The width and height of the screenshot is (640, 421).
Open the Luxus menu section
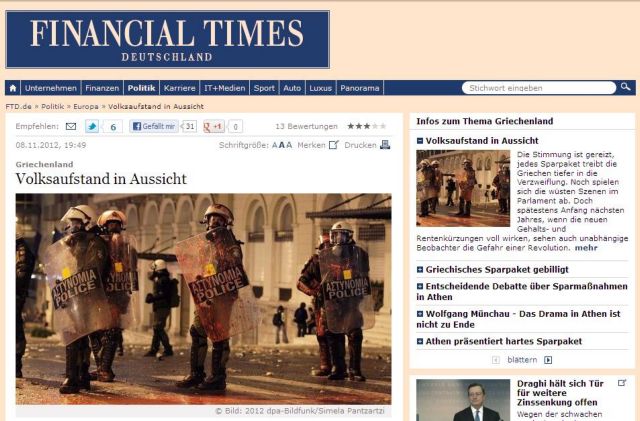[320, 88]
